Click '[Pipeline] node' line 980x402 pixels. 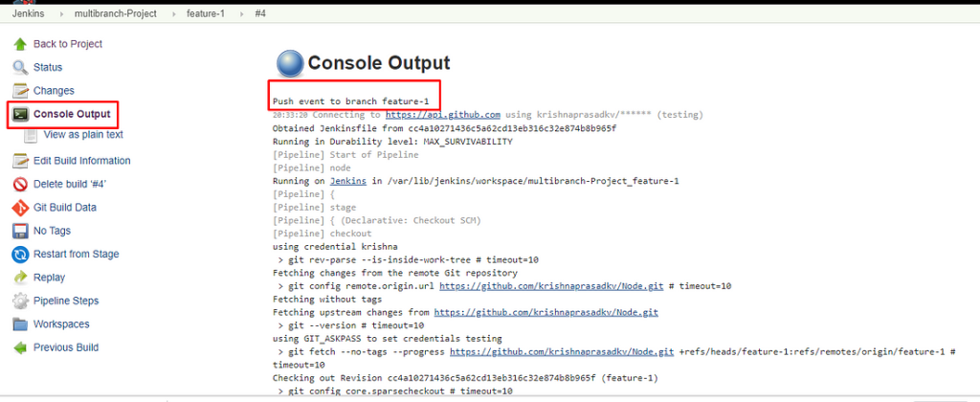311,168
